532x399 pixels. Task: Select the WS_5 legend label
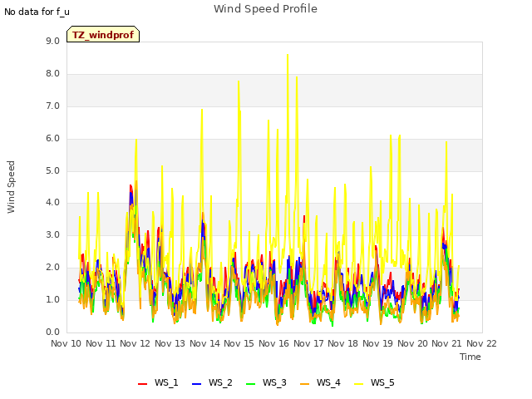[382, 382]
